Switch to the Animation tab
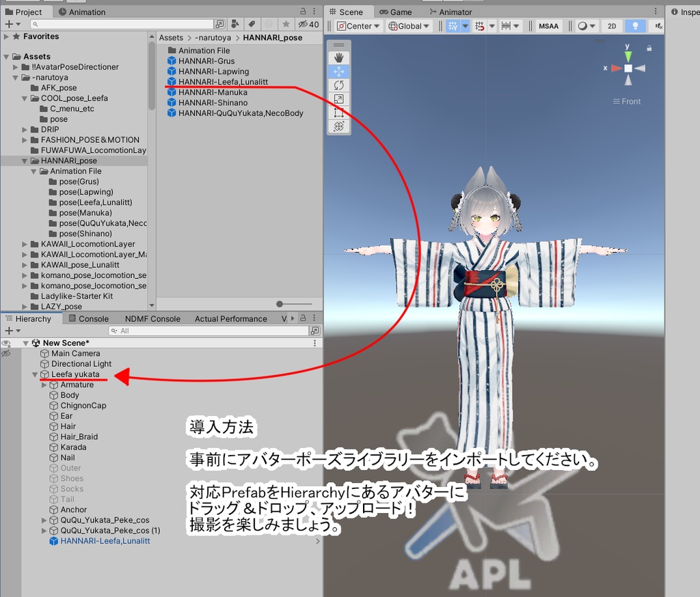The image size is (700, 597). (x=82, y=12)
